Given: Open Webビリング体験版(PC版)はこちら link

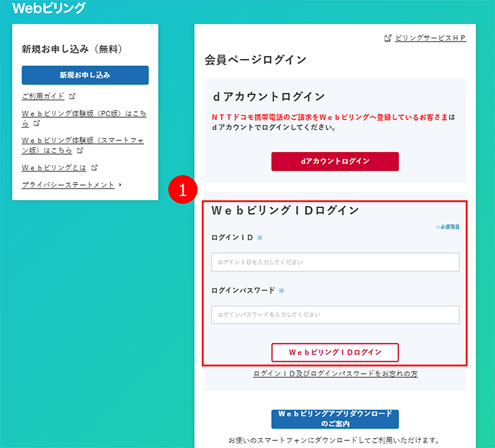Looking at the screenshot, I should point(84,118).
